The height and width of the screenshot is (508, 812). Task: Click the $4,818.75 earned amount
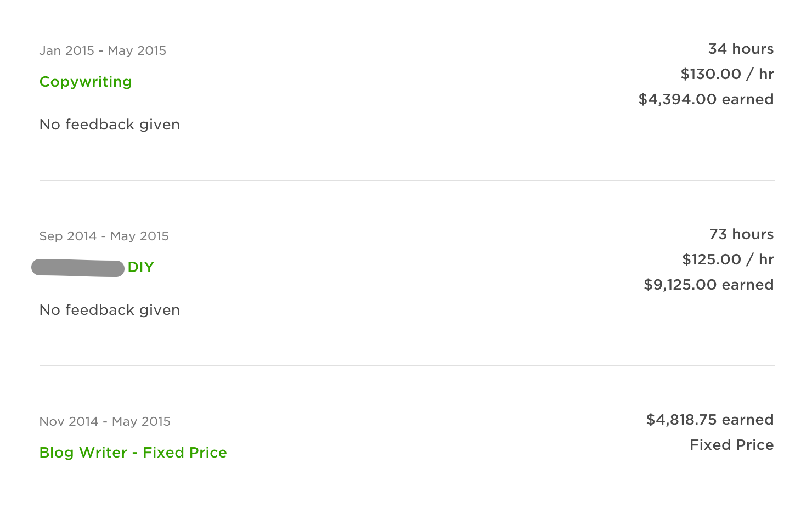coord(709,420)
